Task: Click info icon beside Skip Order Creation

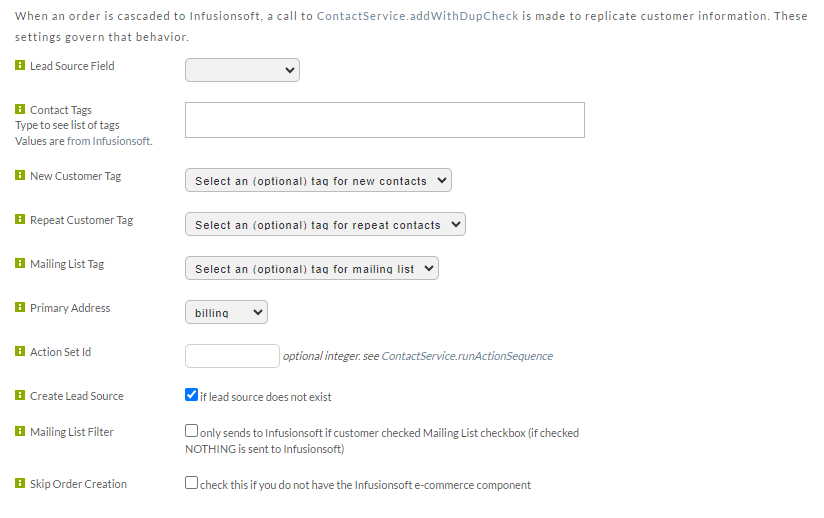Action: pyautogui.click(x=20, y=483)
